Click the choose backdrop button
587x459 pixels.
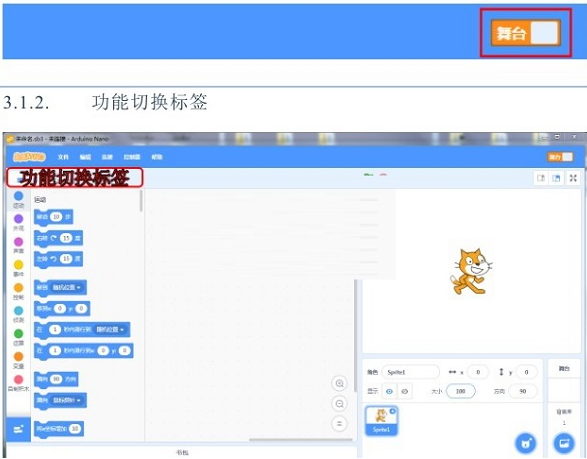[x=564, y=443]
